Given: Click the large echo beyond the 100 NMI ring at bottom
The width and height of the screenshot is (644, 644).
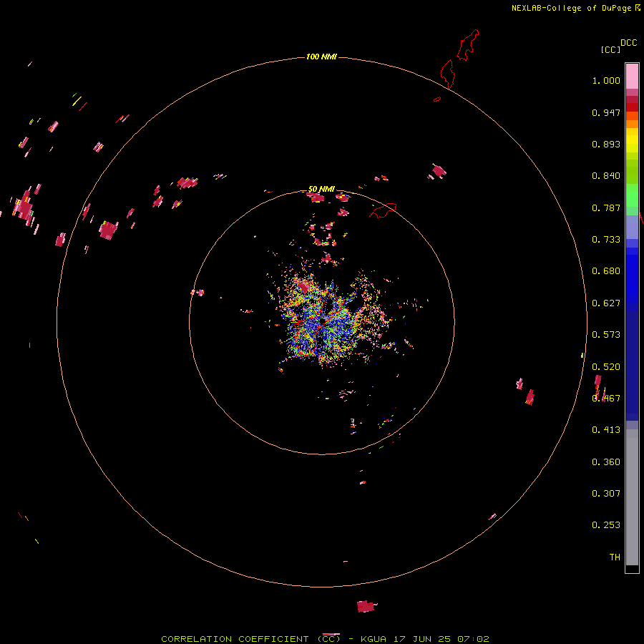Looking at the screenshot, I should 366,606.
